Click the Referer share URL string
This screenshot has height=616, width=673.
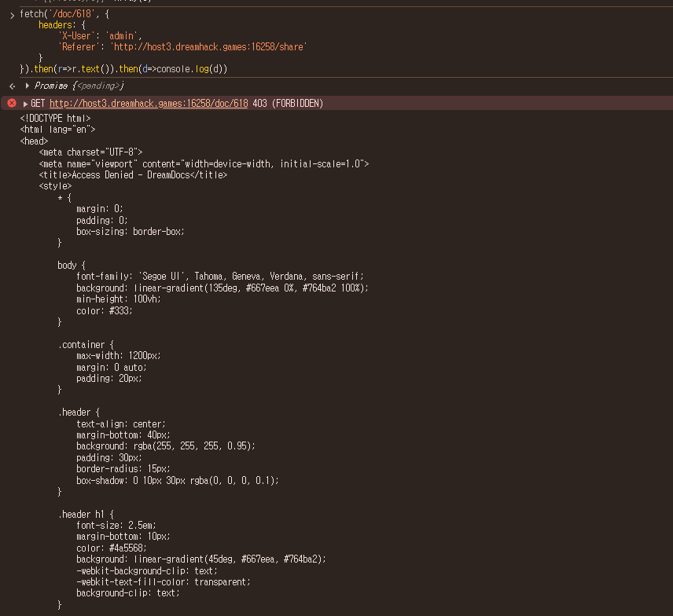click(208, 47)
